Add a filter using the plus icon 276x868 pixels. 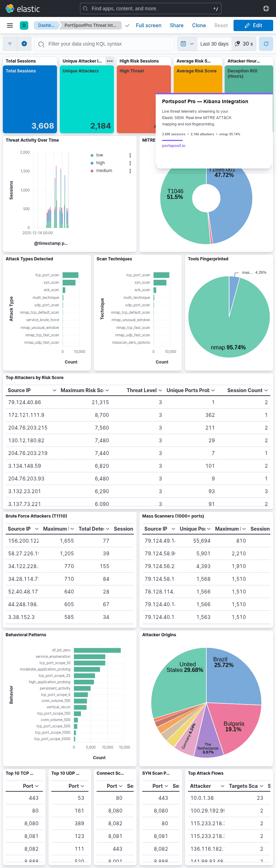[x=24, y=43]
